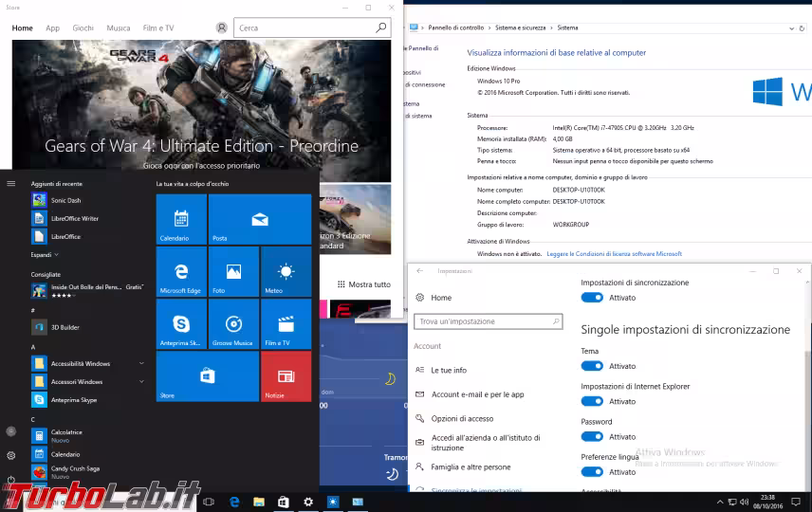
Task: Select the Film e TV tab in Store
Action: click(x=158, y=27)
